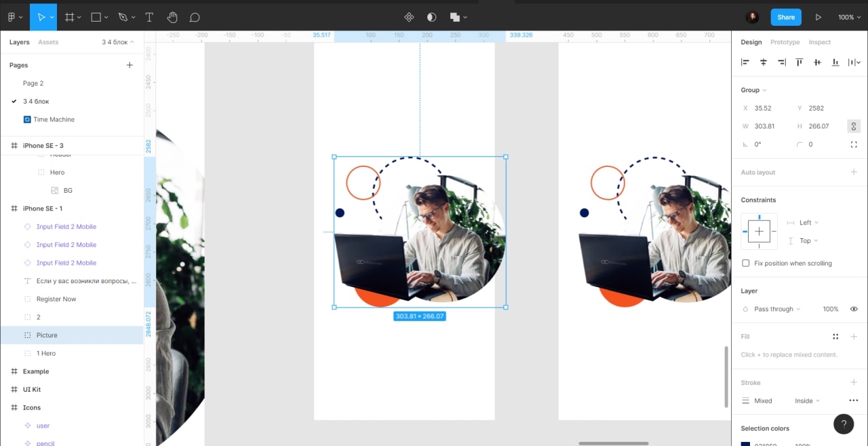The width and height of the screenshot is (868, 446).
Task: Open the Figma main menu
Action: coord(12,17)
